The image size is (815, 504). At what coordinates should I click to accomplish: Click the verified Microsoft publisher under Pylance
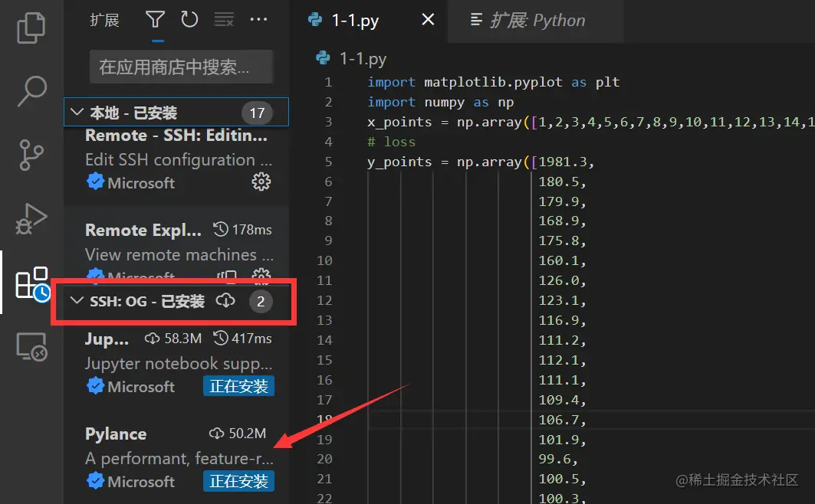point(130,481)
